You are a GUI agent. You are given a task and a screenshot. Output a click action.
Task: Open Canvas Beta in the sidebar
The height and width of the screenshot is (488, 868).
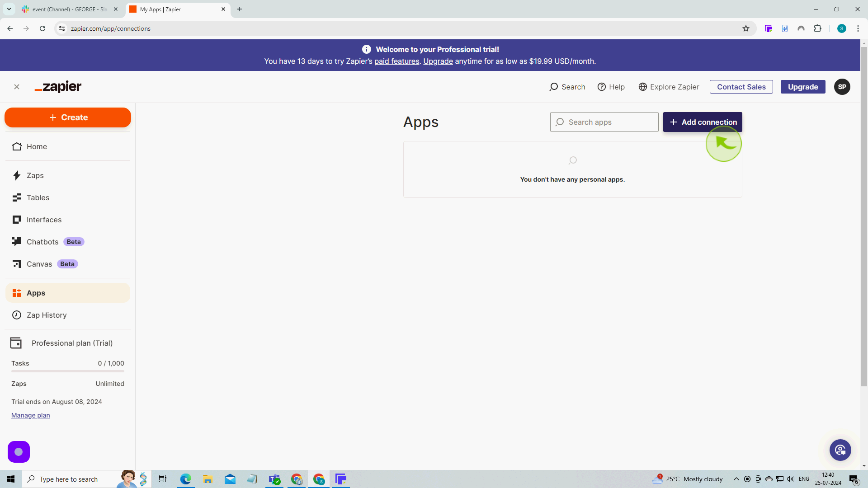[68, 264]
